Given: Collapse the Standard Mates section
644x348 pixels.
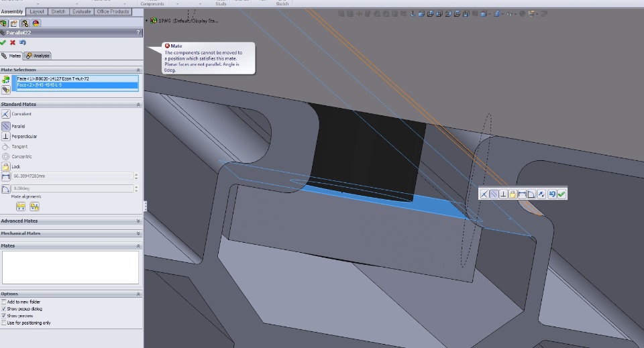Looking at the screenshot, I should point(138,104).
